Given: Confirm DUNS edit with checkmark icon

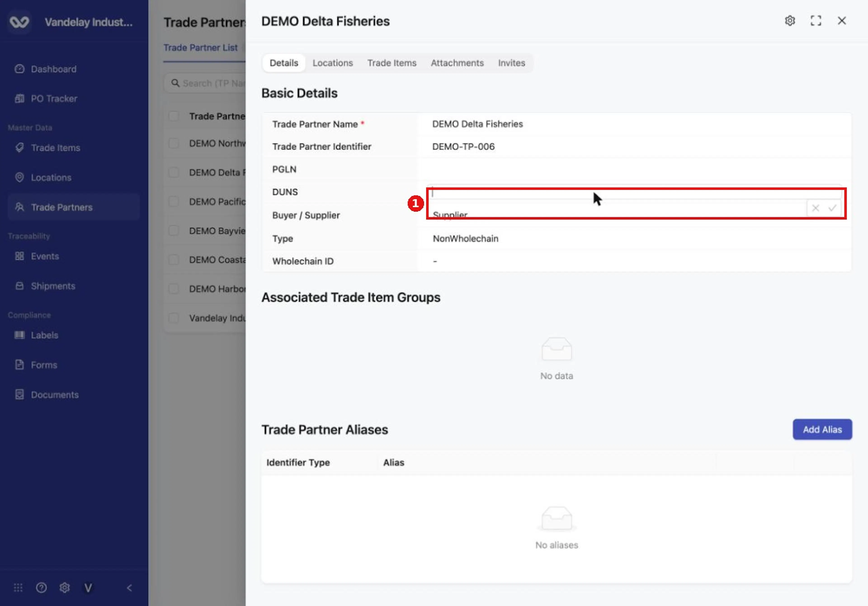Looking at the screenshot, I should point(832,208).
